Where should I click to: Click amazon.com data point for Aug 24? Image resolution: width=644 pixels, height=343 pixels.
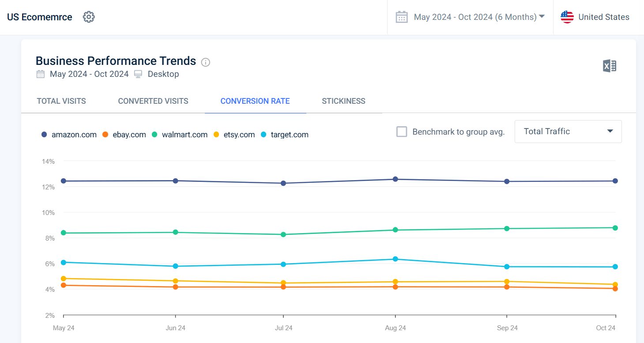click(395, 179)
